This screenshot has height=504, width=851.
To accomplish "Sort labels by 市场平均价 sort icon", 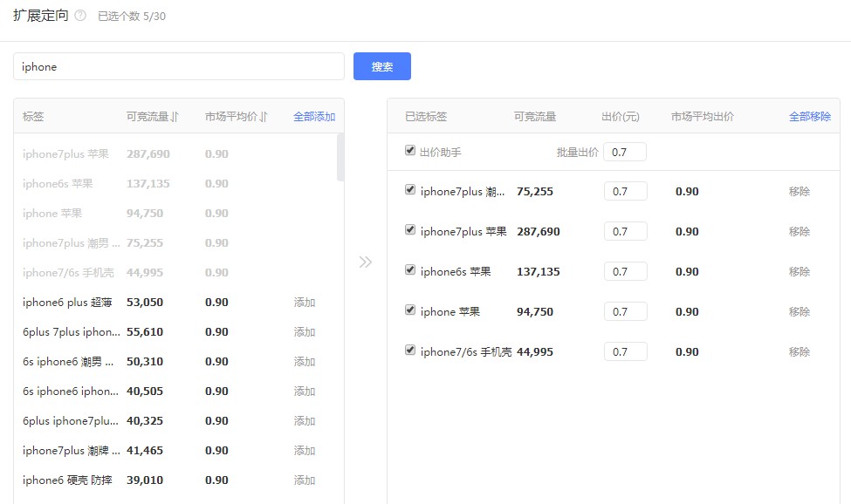I will click(264, 117).
